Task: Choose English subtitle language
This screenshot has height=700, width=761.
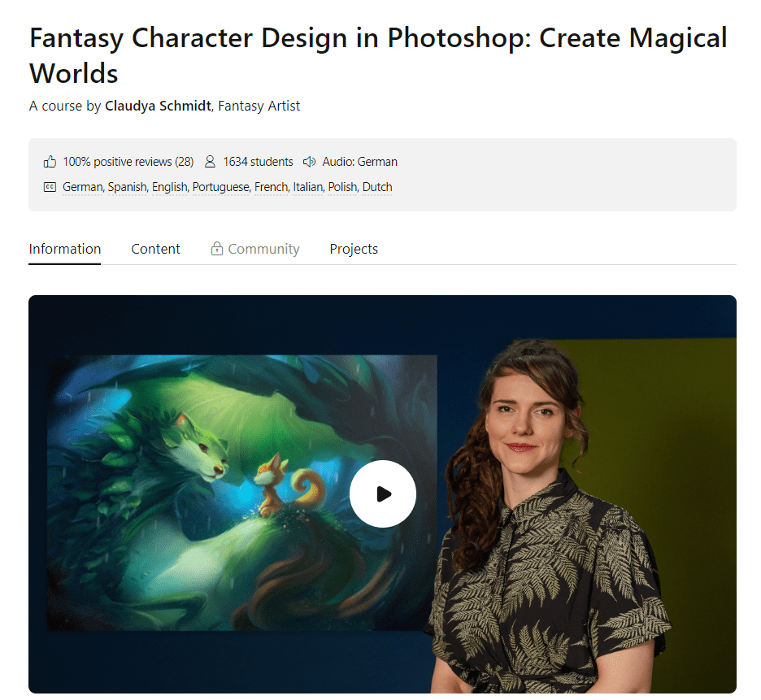Action: [x=169, y=187]
